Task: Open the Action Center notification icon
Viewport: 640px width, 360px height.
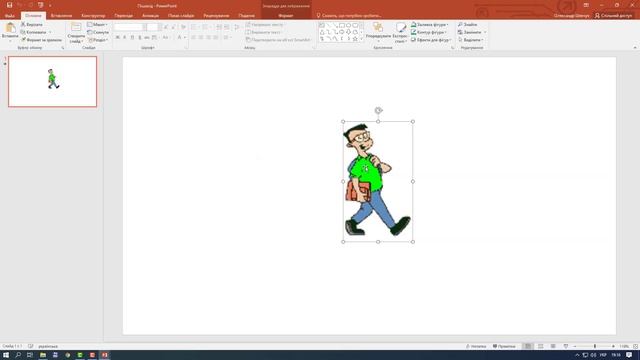Action: tap(629, 355)
